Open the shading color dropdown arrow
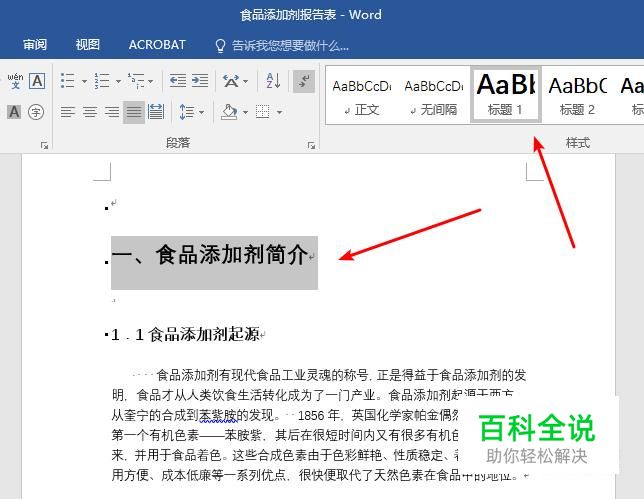 [246, 112]
